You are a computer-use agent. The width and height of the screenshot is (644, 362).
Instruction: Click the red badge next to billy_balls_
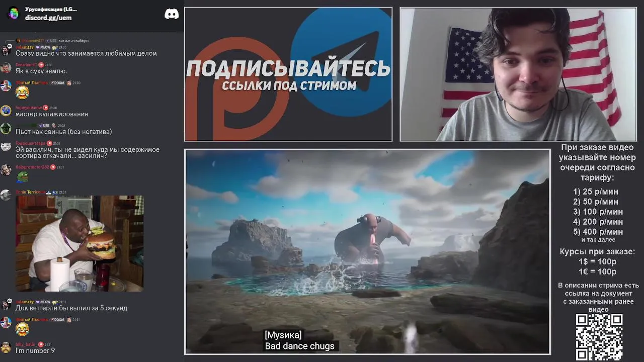coord(40,344)
